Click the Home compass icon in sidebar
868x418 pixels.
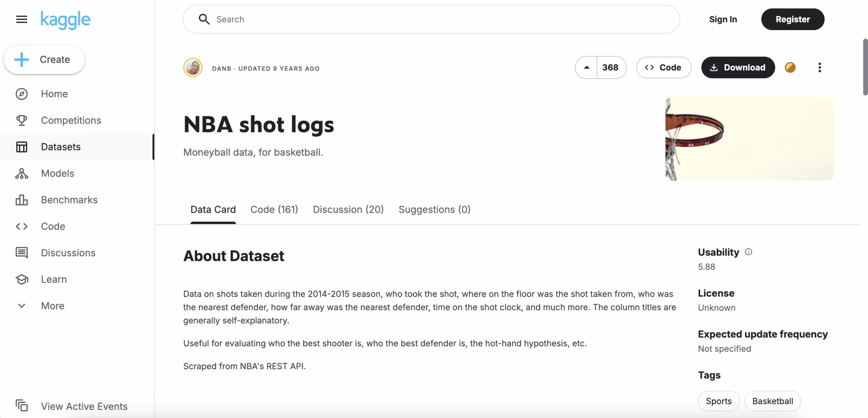point(22,94)
